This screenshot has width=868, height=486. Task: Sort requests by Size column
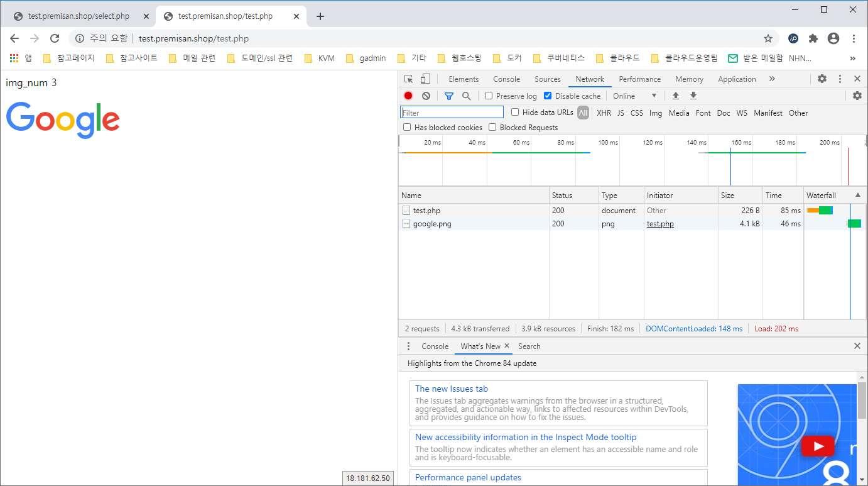pyautogui.click(x=740, y=195)
